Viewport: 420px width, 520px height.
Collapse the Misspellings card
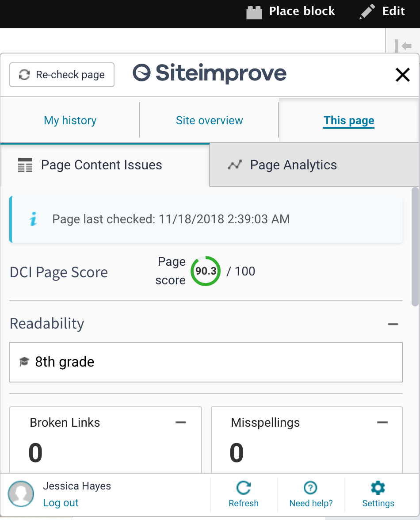pyautogui.click(x=382, y=423)
